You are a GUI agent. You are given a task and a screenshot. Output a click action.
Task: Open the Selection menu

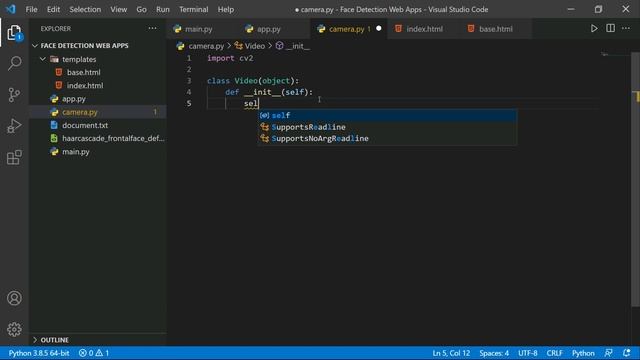click(85, 9)
